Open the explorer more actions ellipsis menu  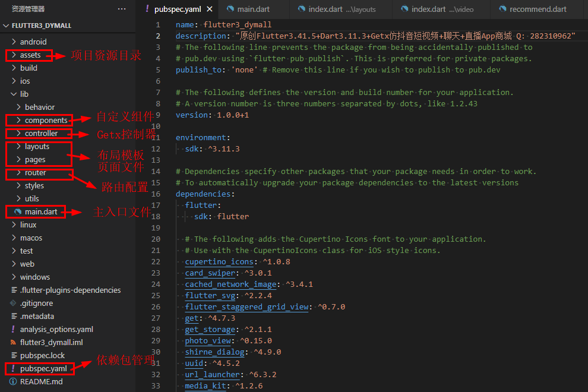pyautogui.click(x=122, y=9)
